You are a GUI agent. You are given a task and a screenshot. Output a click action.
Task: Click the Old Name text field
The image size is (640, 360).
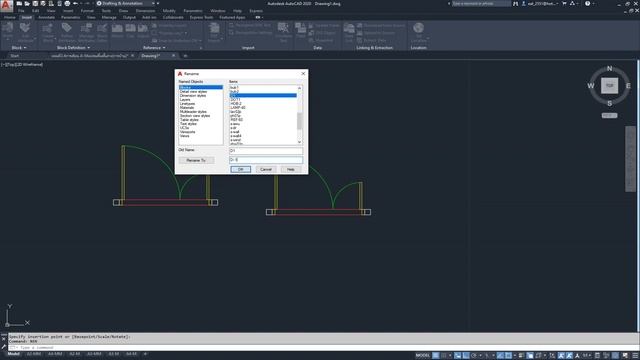pyautogui.click(x=266, y=151)
